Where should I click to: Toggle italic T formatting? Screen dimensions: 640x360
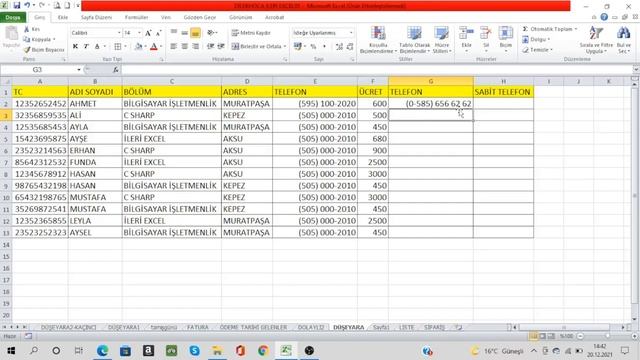tap(86, 47)
